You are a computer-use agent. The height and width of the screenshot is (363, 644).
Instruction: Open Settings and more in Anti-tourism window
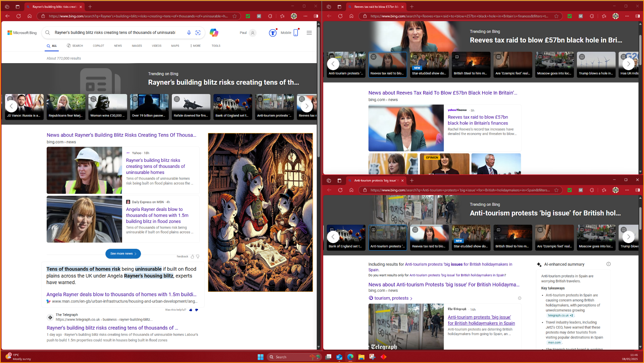click(627, 190)
